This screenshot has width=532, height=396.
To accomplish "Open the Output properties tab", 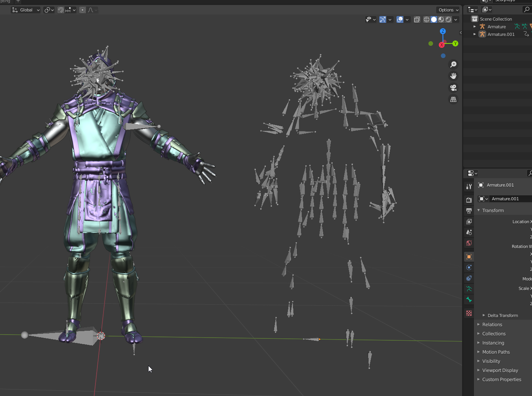I will coord(469,211).
